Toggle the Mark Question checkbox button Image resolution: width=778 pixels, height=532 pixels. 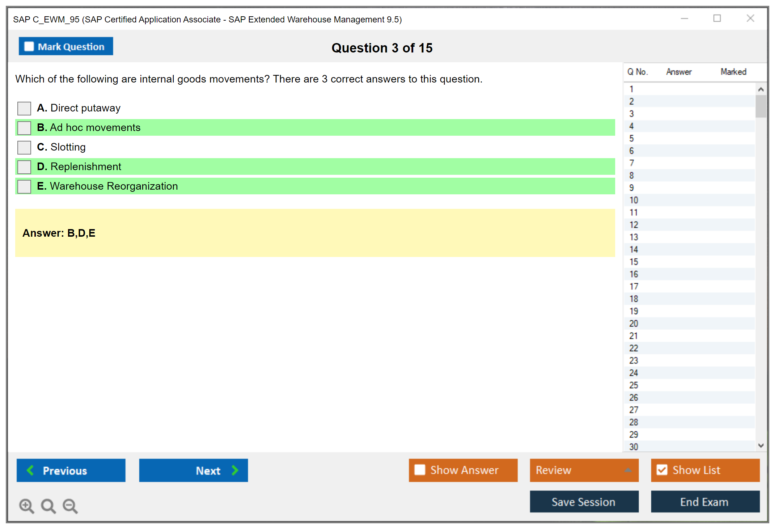pyautogui.click(x=29, y=46)
